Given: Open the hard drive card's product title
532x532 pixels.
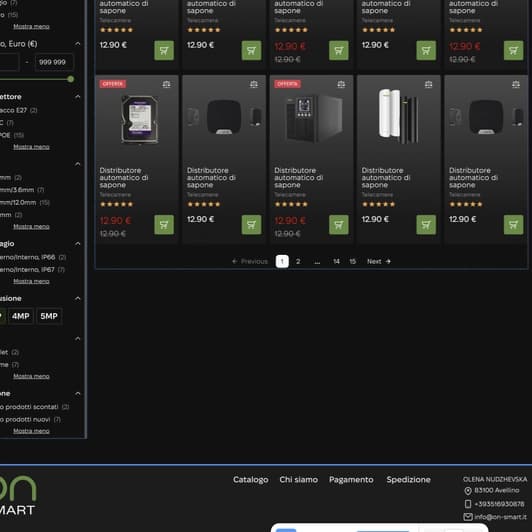Looking at the screenshot, I should coord(124,177).
